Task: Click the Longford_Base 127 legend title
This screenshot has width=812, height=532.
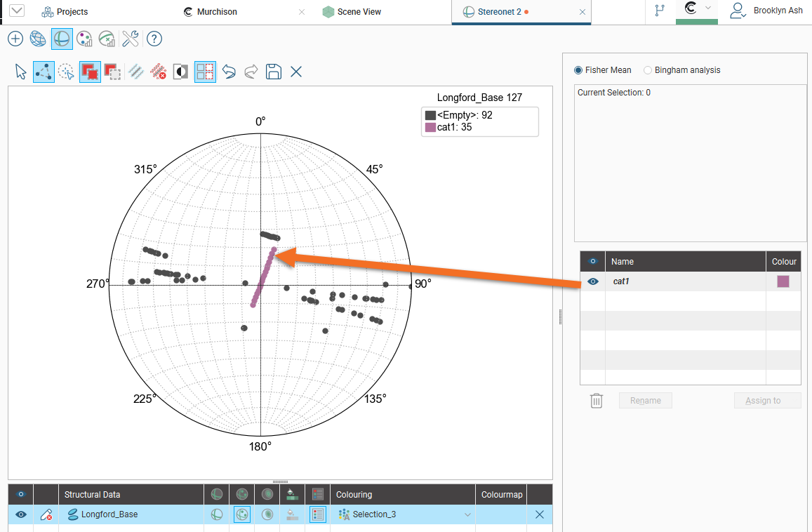Action: [479, 98]
